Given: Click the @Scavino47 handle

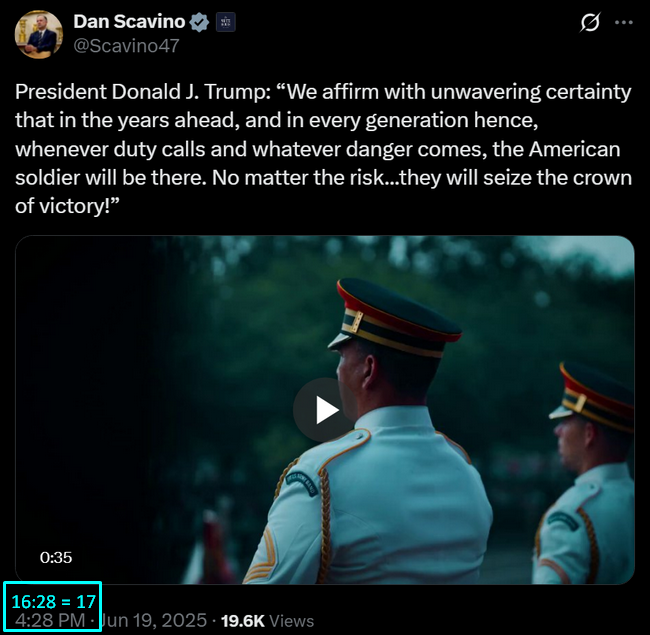Looking at the screenshot, I should click(x=126, y=46).
